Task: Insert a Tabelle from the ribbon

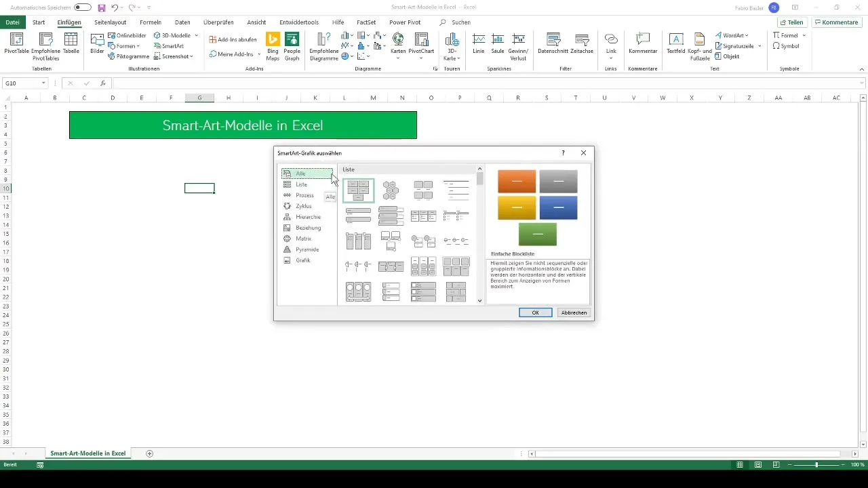Action: [x=71, y=44]
